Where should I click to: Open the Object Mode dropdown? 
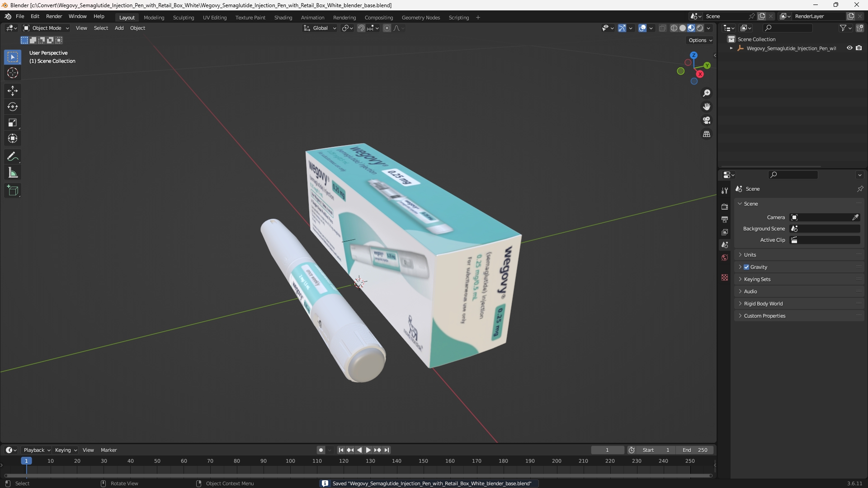point(46,28)
